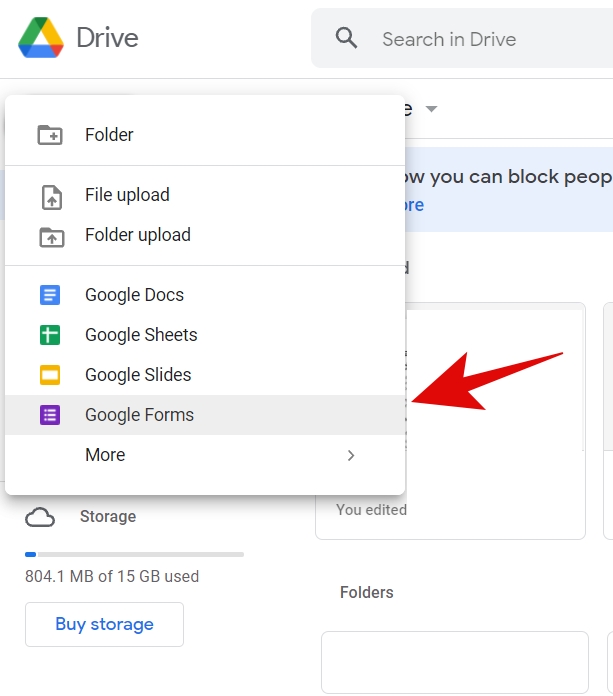Click the search magnifier icon
This screenshot has height=696, width=613.
[x=346, y=38]
